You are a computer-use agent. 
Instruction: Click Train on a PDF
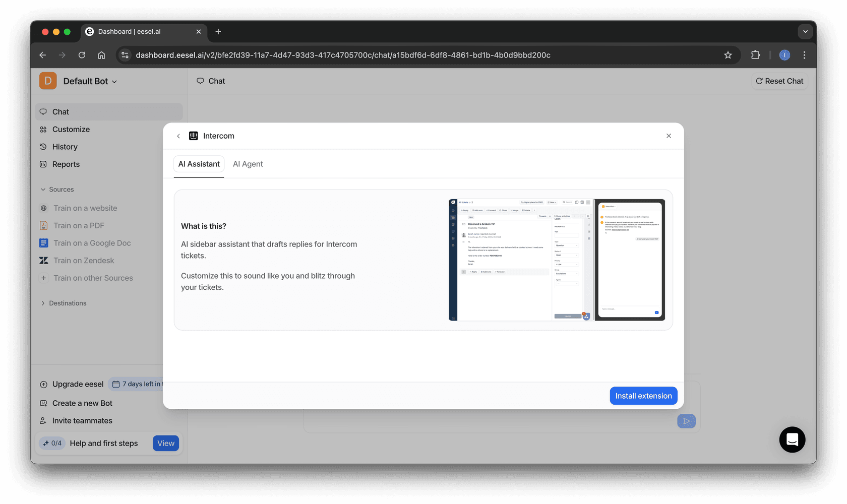click(79, 226)
